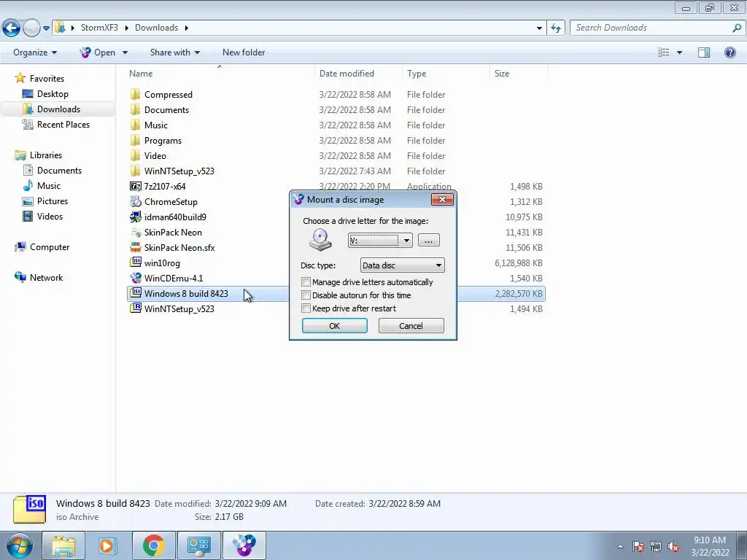The height and width of the screenshot is (560, 747).
Task: Click the ellipsis browse button
Action: point(428,241)
